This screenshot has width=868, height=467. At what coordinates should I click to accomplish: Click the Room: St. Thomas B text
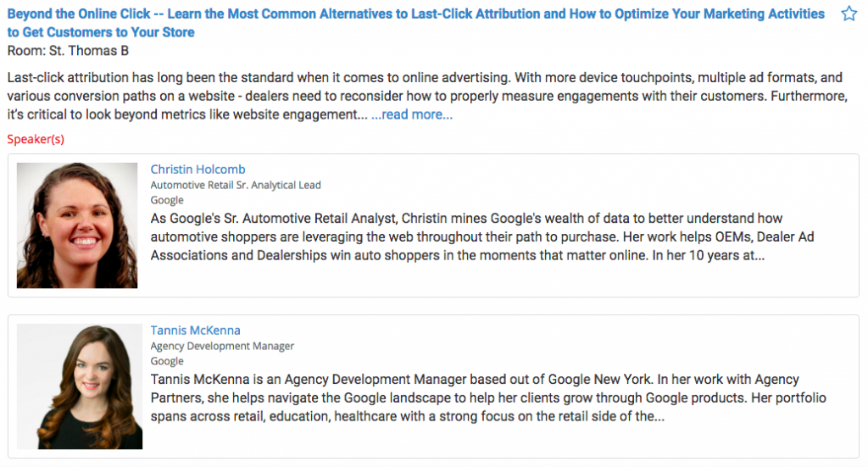[x=68, y=50]
